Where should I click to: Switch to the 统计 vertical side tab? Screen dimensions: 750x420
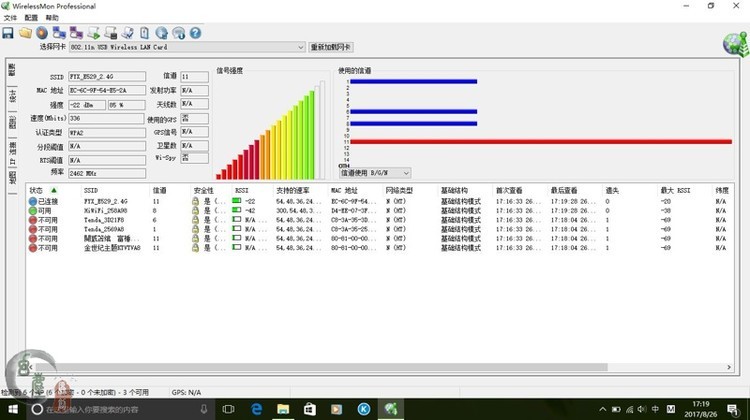(x=12, y=96)
